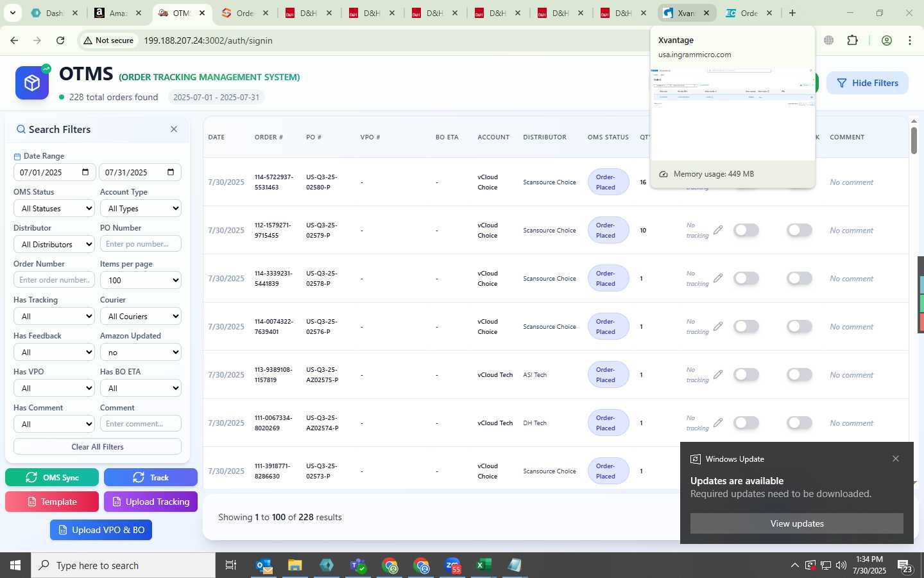Edit tracking pencil for PO US-Q3-25-02576-P
Image resolution: width=924 pixels, height=578 pixels.
coord(718,326)
